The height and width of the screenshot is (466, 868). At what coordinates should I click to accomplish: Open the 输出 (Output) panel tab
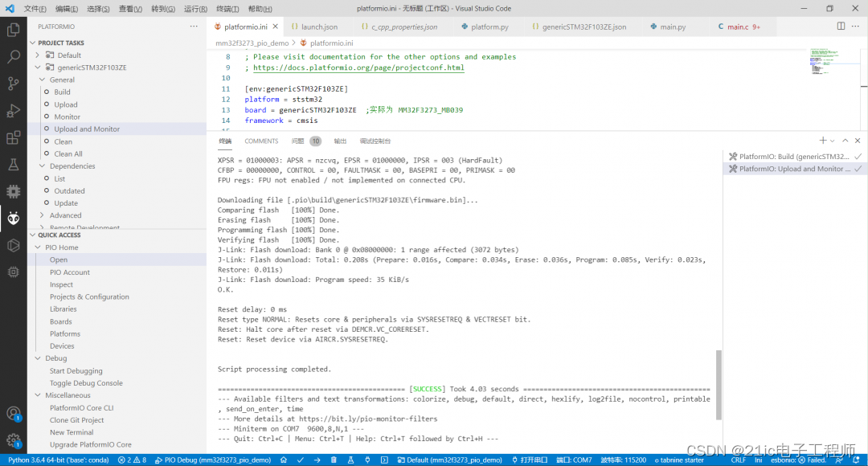pos(340,141)
